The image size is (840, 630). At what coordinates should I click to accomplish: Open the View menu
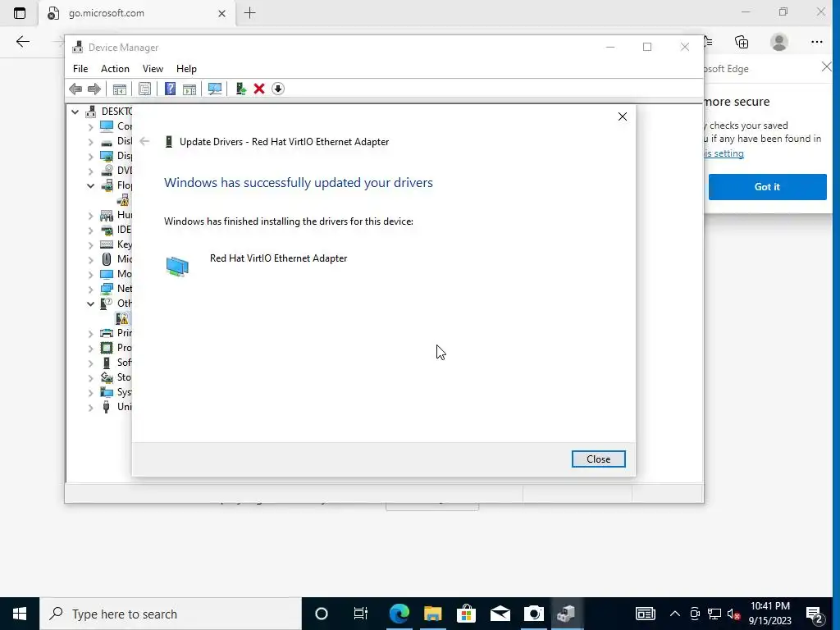[x=153, y=69]
